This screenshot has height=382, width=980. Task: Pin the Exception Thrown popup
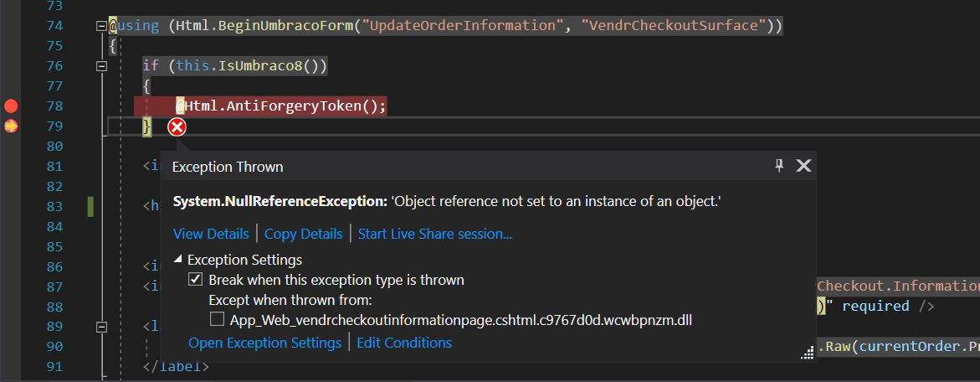pyautogui.click(x=779, y=166)
